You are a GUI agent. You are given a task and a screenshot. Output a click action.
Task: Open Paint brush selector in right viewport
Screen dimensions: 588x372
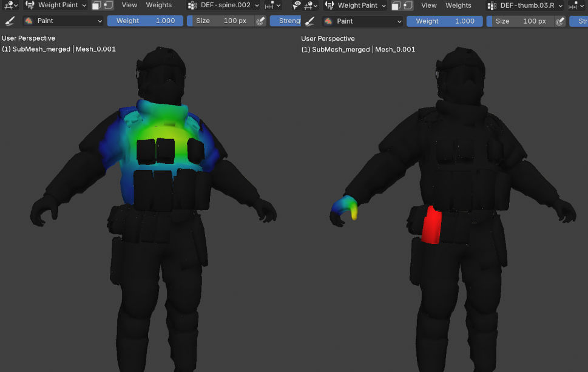[x=363, y=21]
